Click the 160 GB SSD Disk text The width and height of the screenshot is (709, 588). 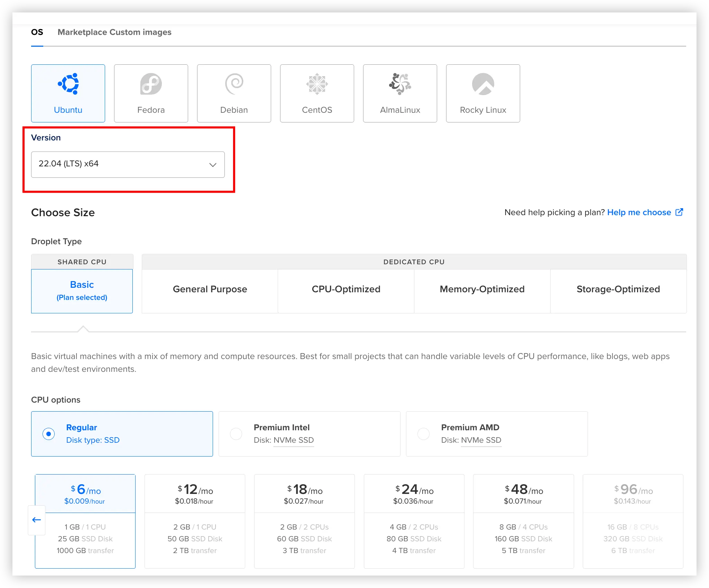524,539
